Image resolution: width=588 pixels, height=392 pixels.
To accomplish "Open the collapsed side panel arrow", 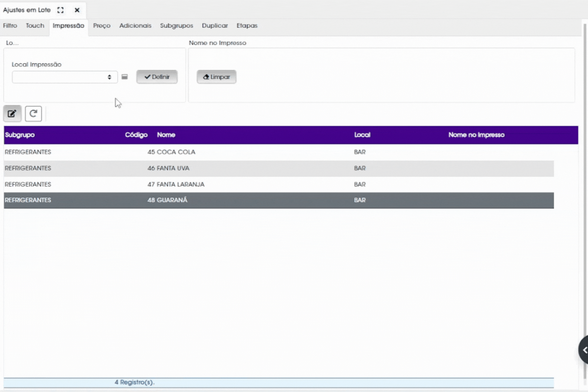I will pyautogui.click(x=584, y=350).
